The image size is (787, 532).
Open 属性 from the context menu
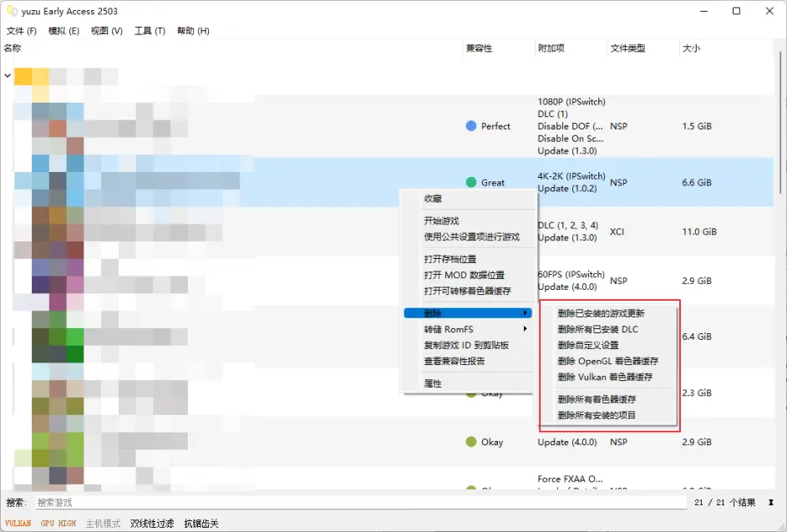[x=433, y=383]
